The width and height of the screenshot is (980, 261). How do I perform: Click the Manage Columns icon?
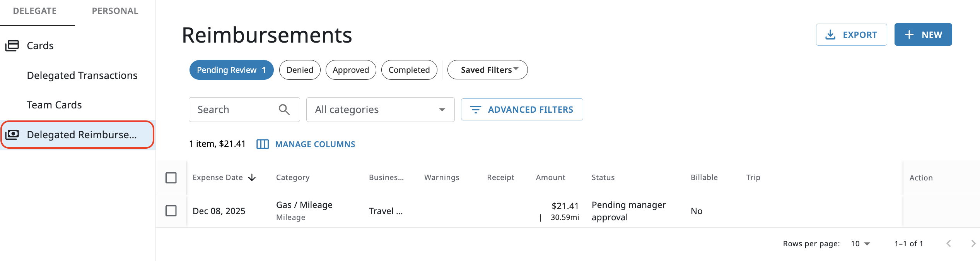(263, 144)
